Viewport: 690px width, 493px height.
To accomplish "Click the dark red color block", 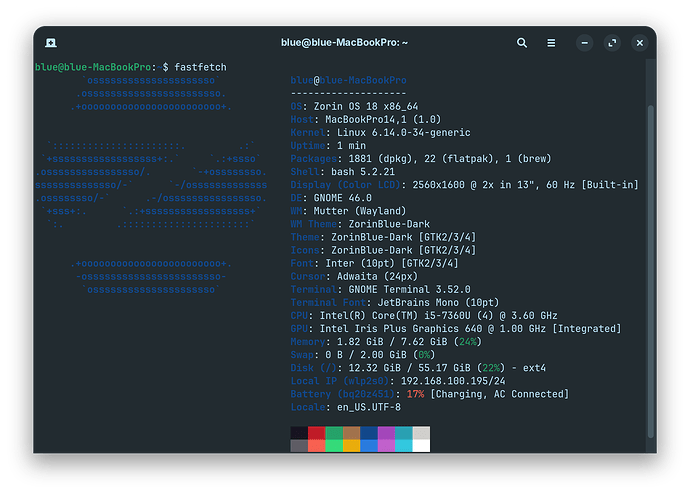I will click(317, 433).
